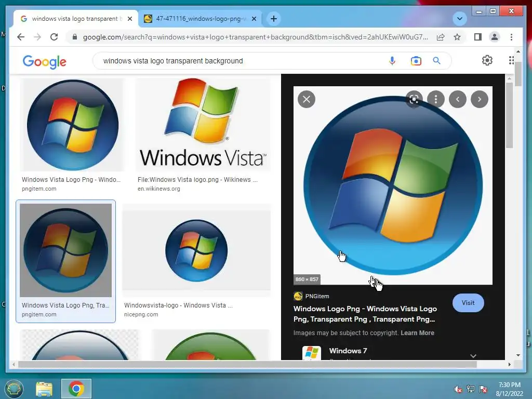The image size is (532, 399).
Task: Open the Windows Start orb
Action: [14, 389]
